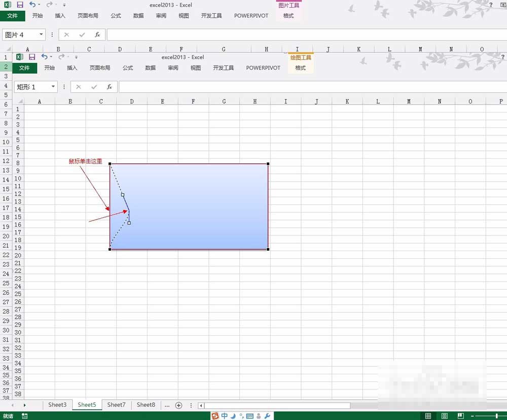
Task: Click green 文件 button in topmost ribbon
Action: 12,16
